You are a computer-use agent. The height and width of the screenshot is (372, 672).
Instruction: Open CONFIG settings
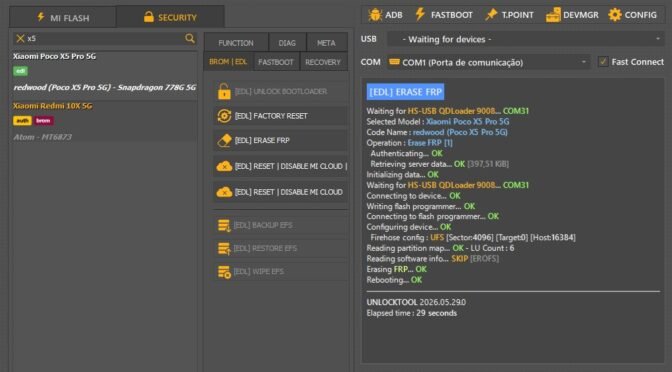(x=633, y=15)
